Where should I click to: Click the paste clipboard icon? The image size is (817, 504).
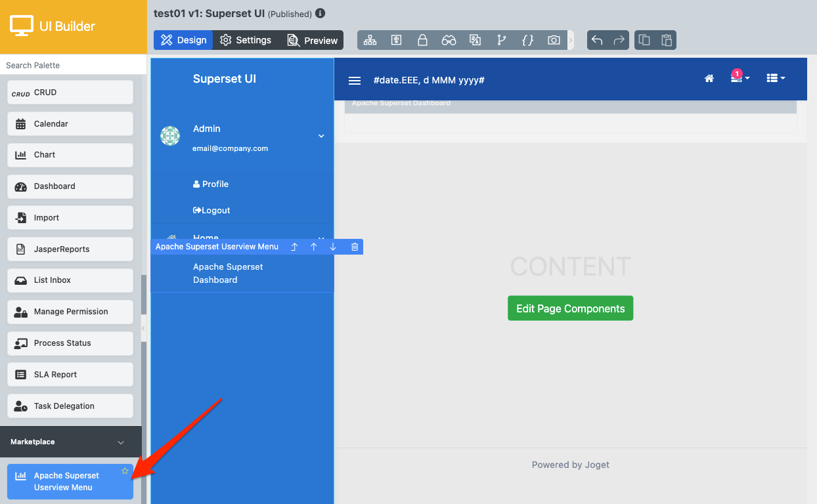(666, 40)
